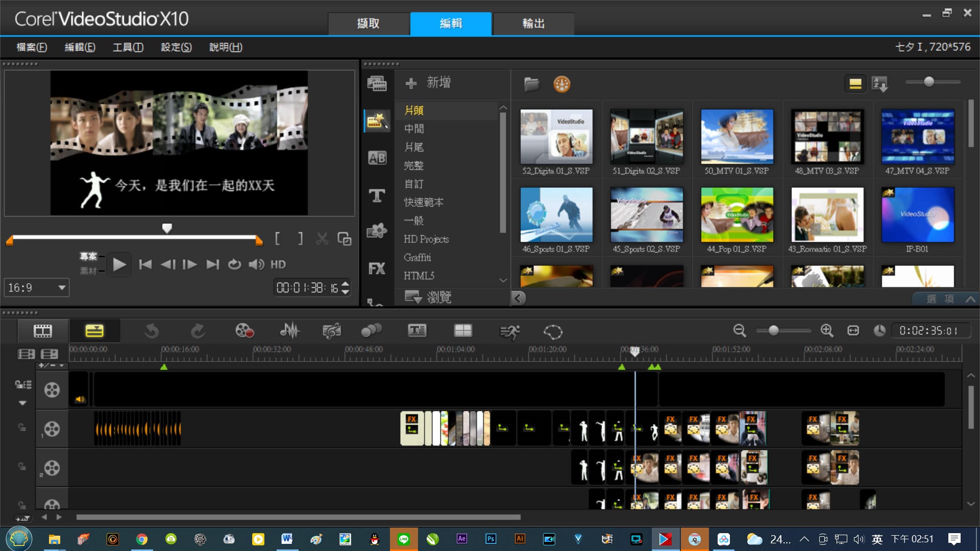
Task: Step to next frame
Action: pyautogui.click(x=190, y=264)
